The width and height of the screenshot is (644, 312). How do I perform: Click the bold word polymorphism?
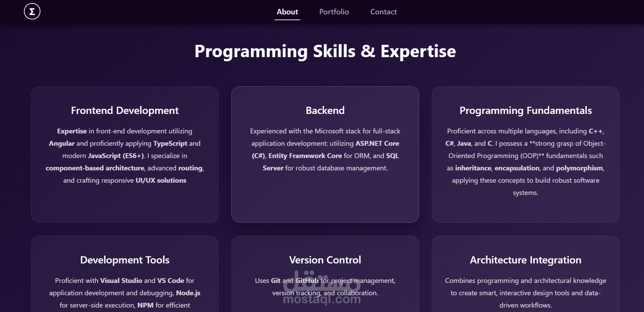[580, 168]
